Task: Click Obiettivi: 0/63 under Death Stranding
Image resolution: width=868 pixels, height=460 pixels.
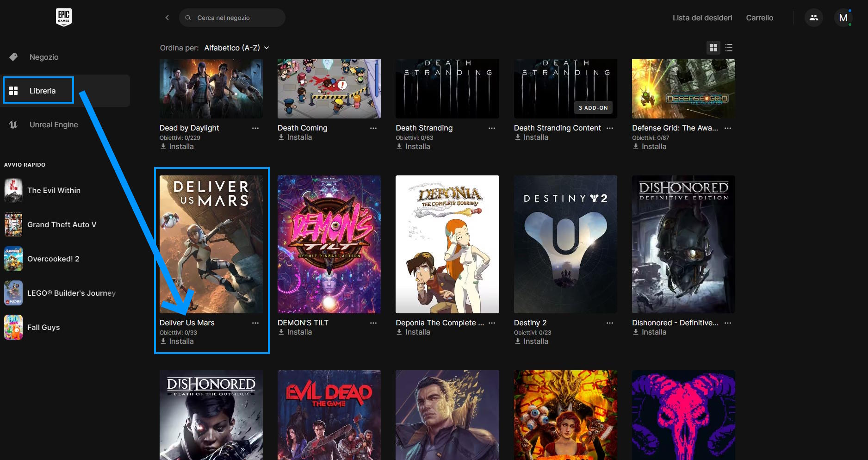Action: pyautogui.click(x=415, y=137)
